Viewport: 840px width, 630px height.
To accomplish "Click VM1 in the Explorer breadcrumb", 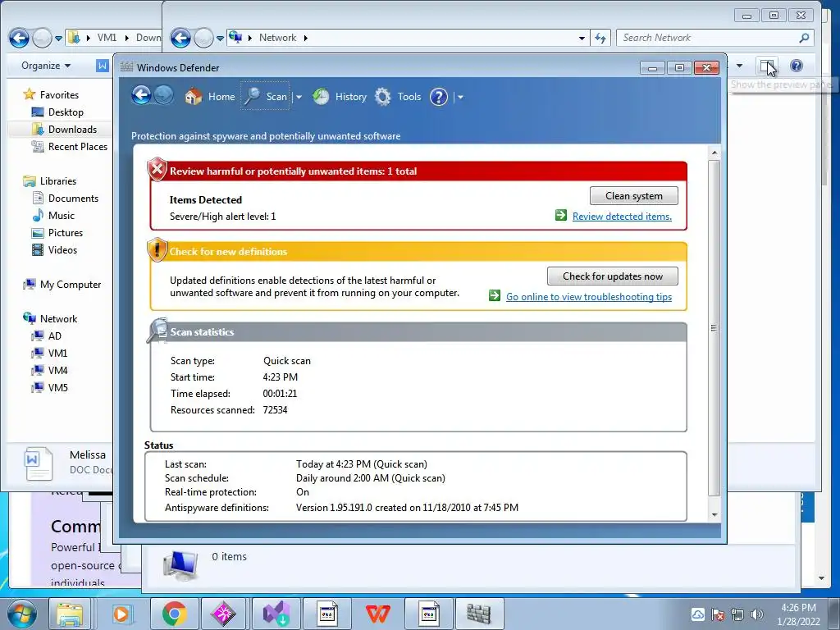I will (107, 38).
